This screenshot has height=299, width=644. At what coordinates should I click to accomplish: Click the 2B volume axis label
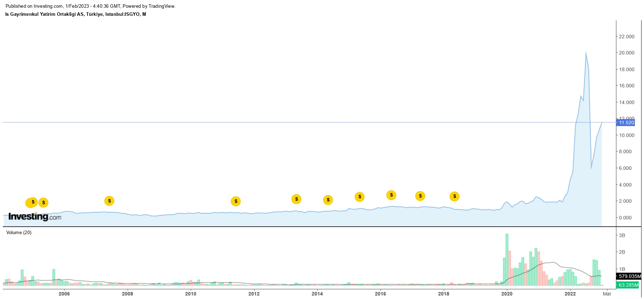[622, 252]
